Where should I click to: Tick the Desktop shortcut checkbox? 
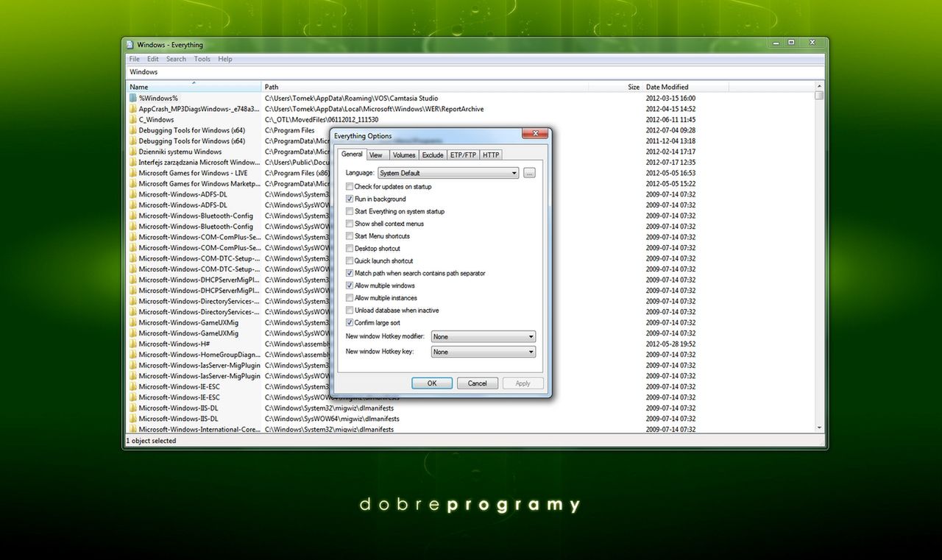pos(350,249)
